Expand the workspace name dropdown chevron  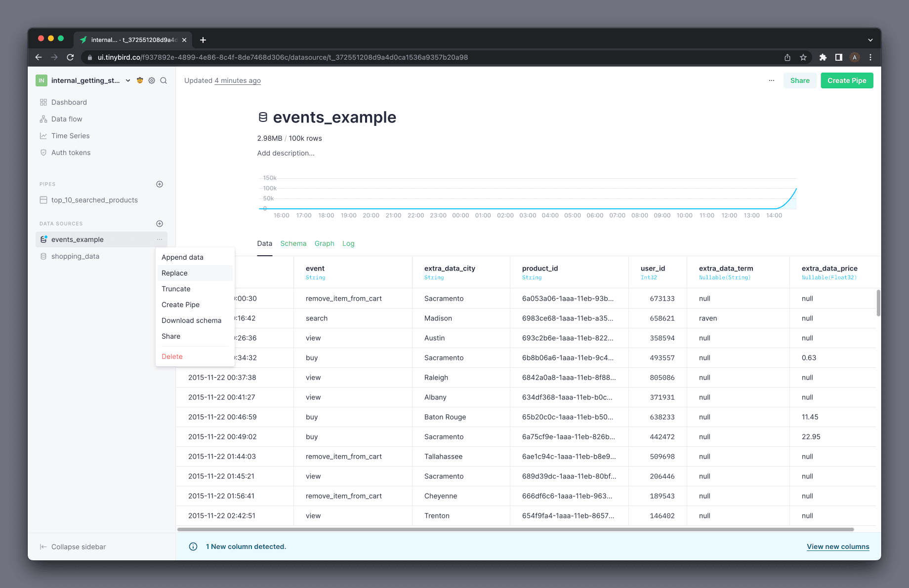tap(128, 80)
